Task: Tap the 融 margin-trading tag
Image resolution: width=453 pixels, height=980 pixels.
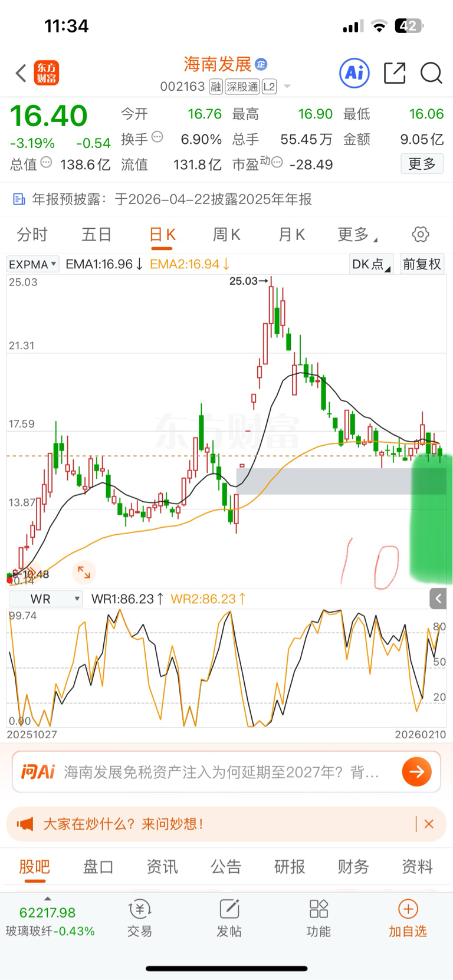Action: point(216,87)
